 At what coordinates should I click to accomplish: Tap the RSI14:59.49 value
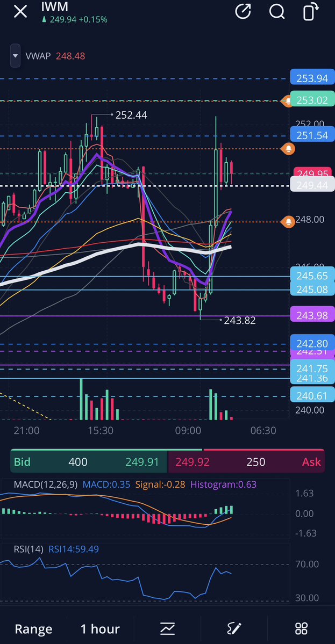point(74,549)
